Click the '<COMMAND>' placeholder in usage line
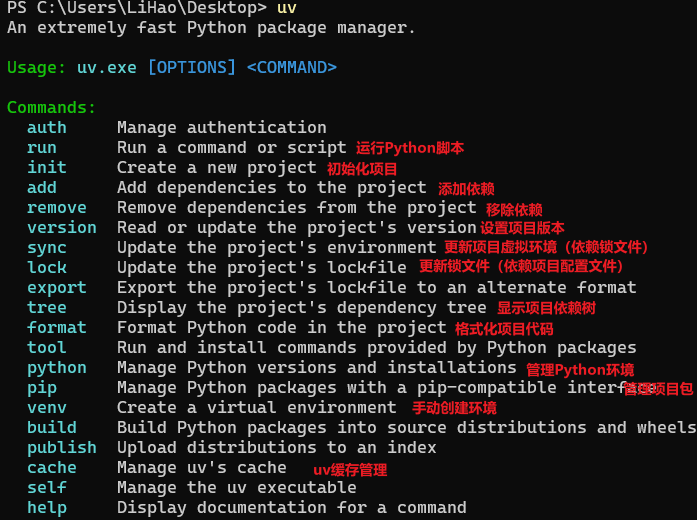This screenshot has height=520, width=697. [291, 68]
